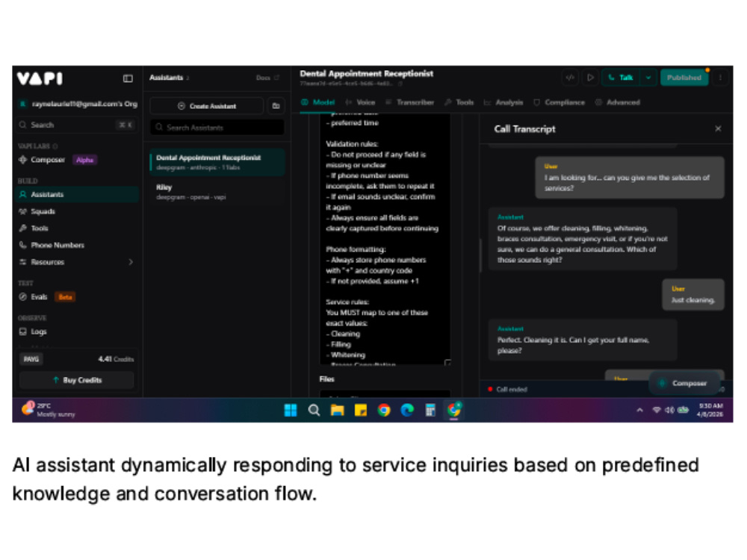The image size is (747, 560).
Task: Open the more options menu beside Published
Action: click(x=720, y=78)
